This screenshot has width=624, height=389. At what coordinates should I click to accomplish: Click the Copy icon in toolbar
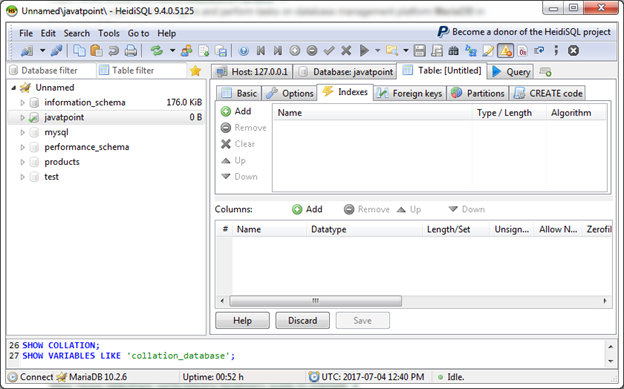[79, 51]
